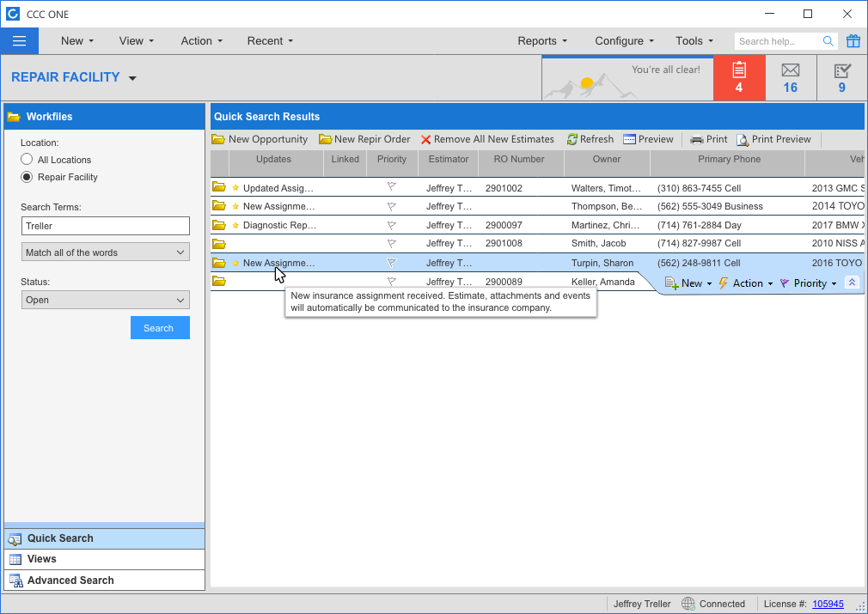The height and width of the screenshot is (614, 868).
Task: Expand the REPAIR FACILITY header dropdown
Action: click(x=132, y=78)
